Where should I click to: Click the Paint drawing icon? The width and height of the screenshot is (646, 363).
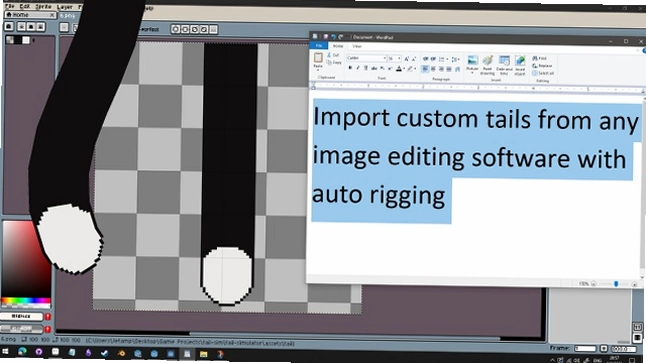point(488,65)
